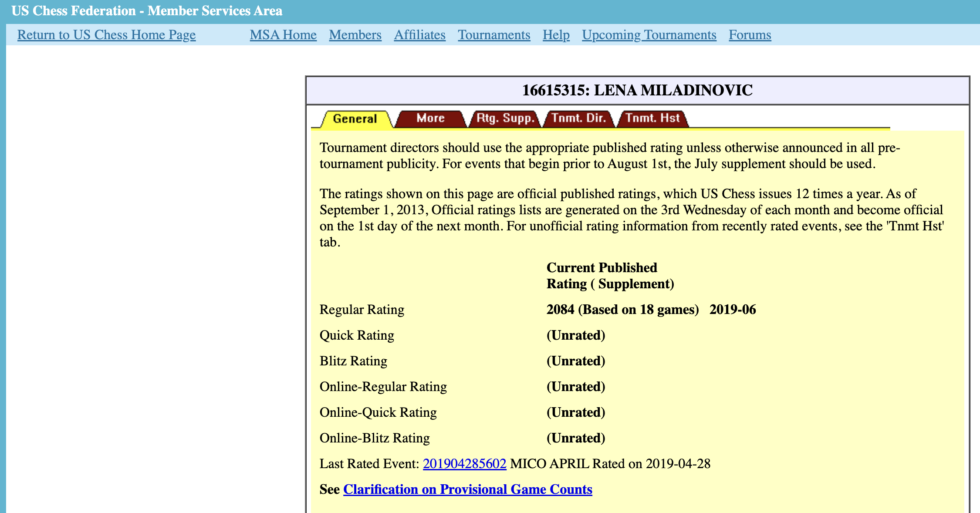
Task: Open the Tournaments link in nav bar
Action: pos(494,35)
